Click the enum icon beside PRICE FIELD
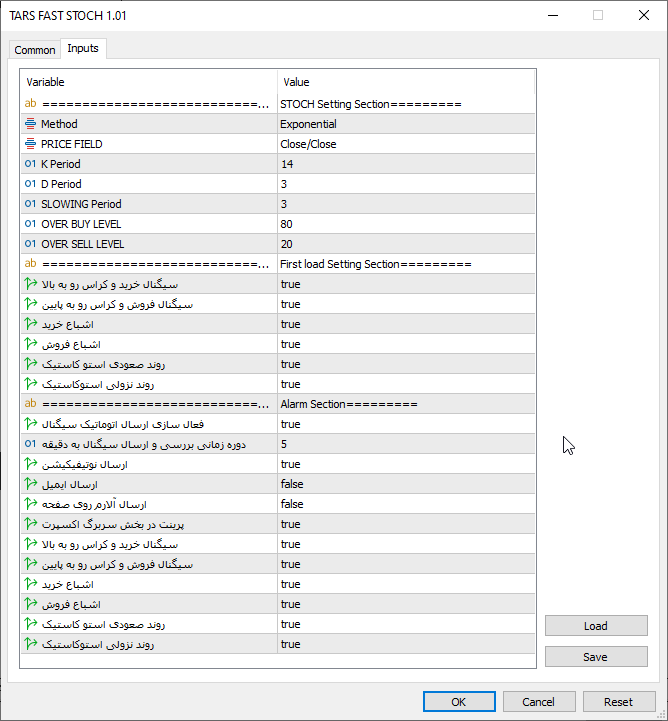 (x=30, y=144)
